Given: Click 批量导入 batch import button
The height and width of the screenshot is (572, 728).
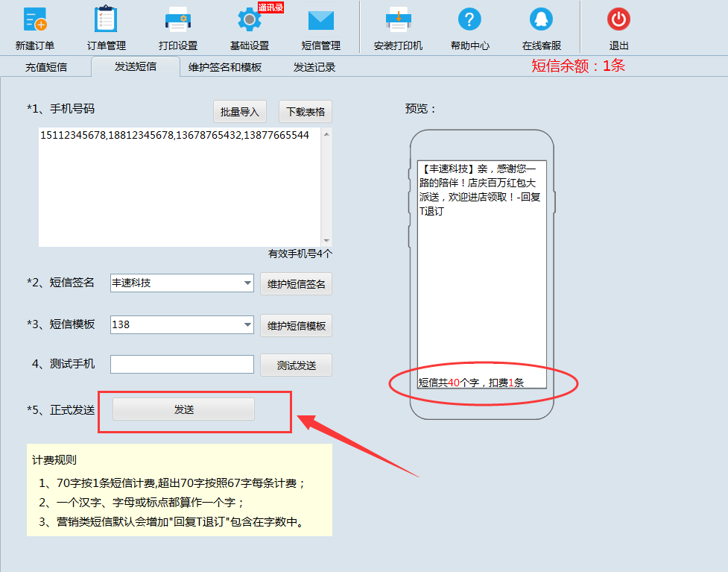Looking at the screenshot, I should 240,112.
